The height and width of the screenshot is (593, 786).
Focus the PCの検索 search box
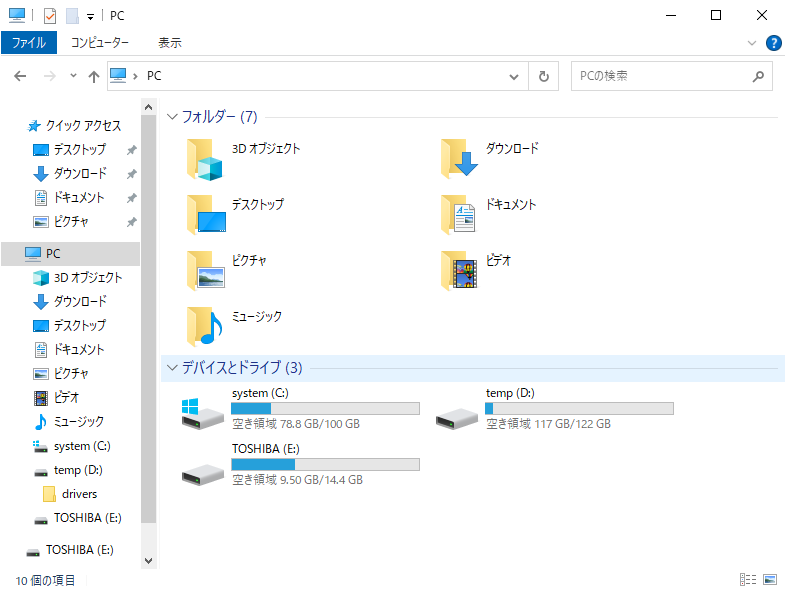671,76
